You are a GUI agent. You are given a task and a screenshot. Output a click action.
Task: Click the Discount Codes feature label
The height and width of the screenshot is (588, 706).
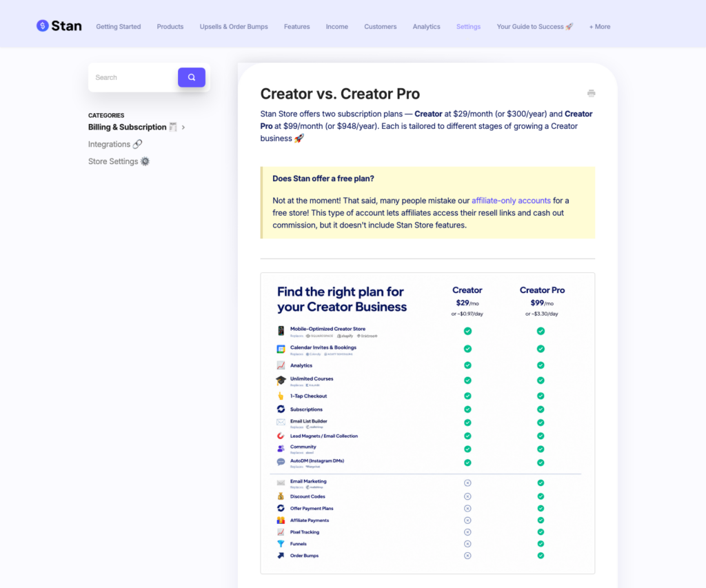click(x=307, y=496)
